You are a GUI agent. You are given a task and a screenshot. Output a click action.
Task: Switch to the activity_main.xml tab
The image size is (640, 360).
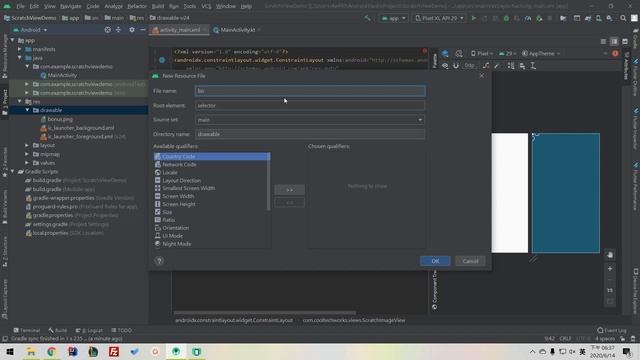[x=180, y=30]
